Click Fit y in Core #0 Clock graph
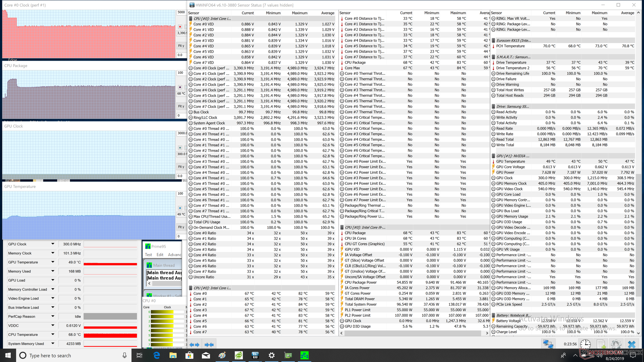This screenshot has width=644, height=362. coord(181,46)
